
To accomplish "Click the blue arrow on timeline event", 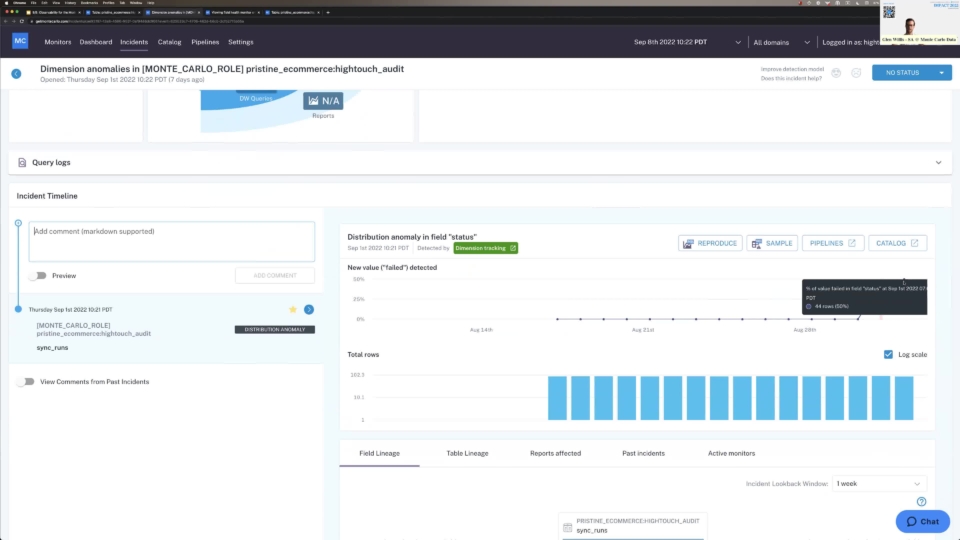I will point(309,310).
